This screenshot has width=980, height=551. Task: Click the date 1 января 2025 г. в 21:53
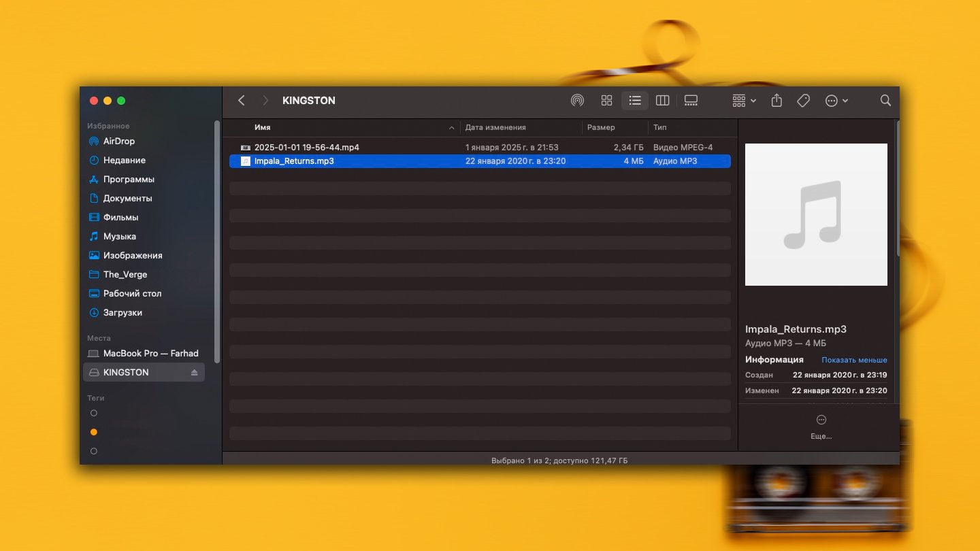point(512,148)
